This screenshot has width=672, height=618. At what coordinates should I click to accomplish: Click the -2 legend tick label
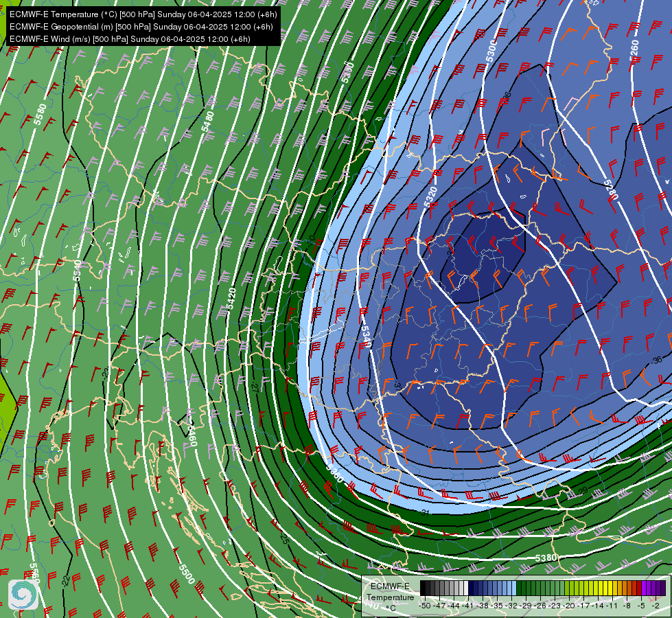click(656, 606)
